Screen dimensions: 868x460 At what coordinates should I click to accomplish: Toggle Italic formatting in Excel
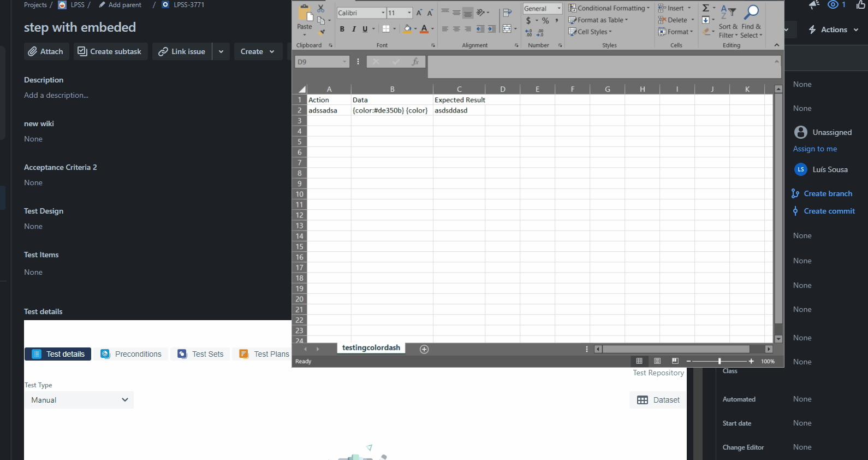(354, 29)
